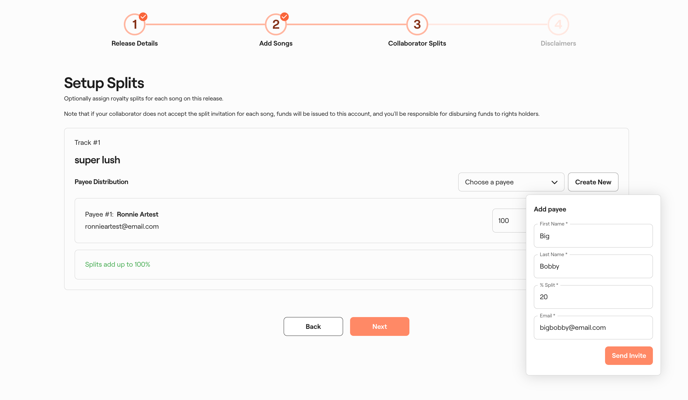This screenshot has width=688, height=400.
Task: Edit First Name field containing Big
Action: [593, 236]
